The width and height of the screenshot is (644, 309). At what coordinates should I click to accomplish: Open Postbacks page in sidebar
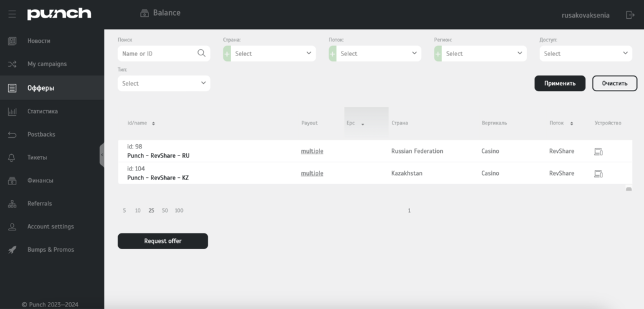[x=41, y=135]
